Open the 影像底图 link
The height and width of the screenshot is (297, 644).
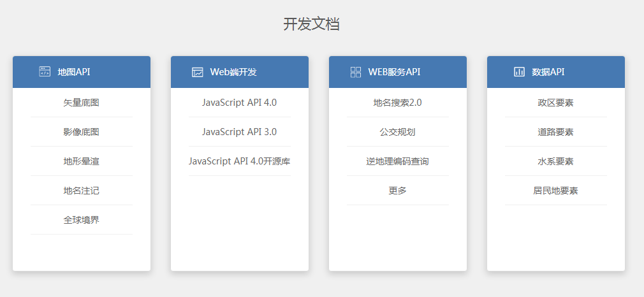[x=81, y=132]
